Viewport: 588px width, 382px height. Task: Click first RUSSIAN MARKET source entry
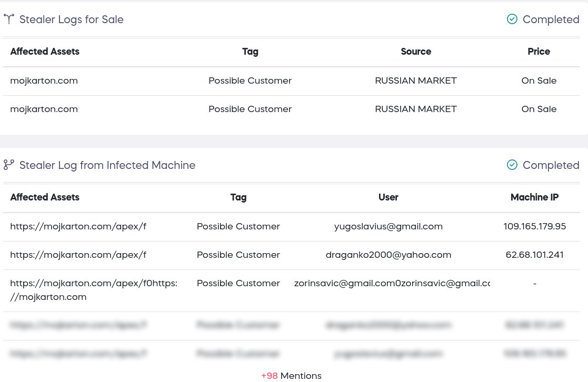click(x=416, y=81)
